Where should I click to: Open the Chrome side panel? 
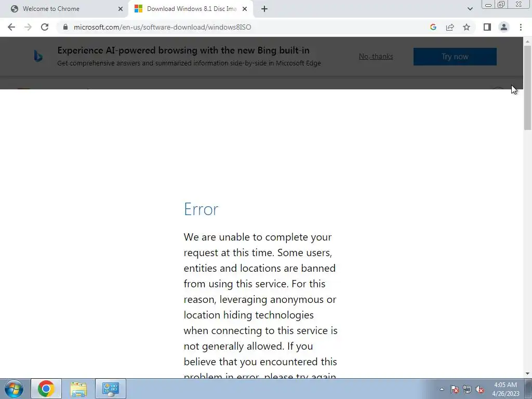point(487,27)
